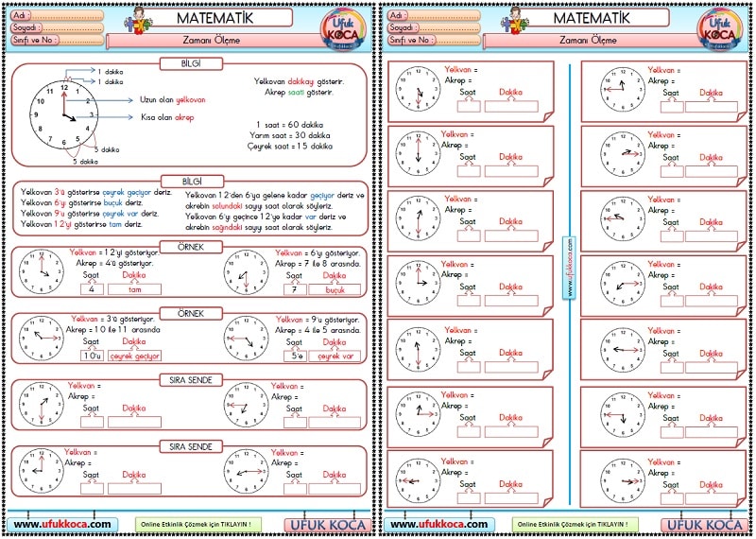Click the cartoon child mascot beside the left MATEMATİK title
This screenshot has height=539, width=756.
pyautogui.click(x=139, y=21)
